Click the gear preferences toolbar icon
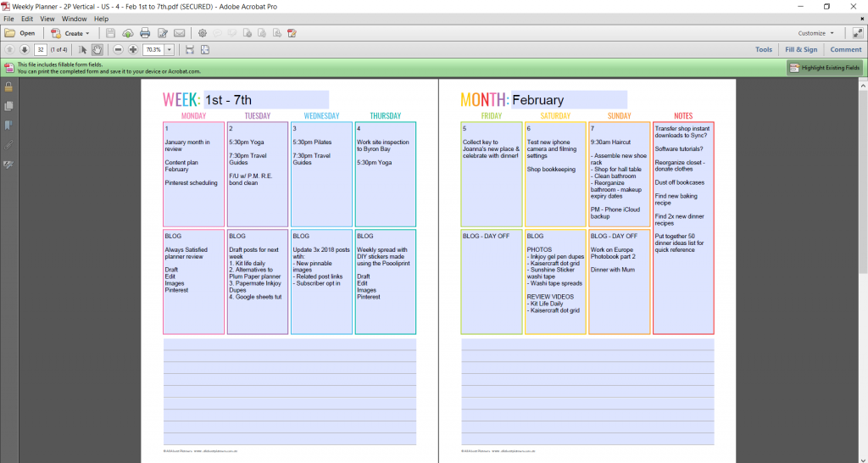 click(x=203, y=33)
